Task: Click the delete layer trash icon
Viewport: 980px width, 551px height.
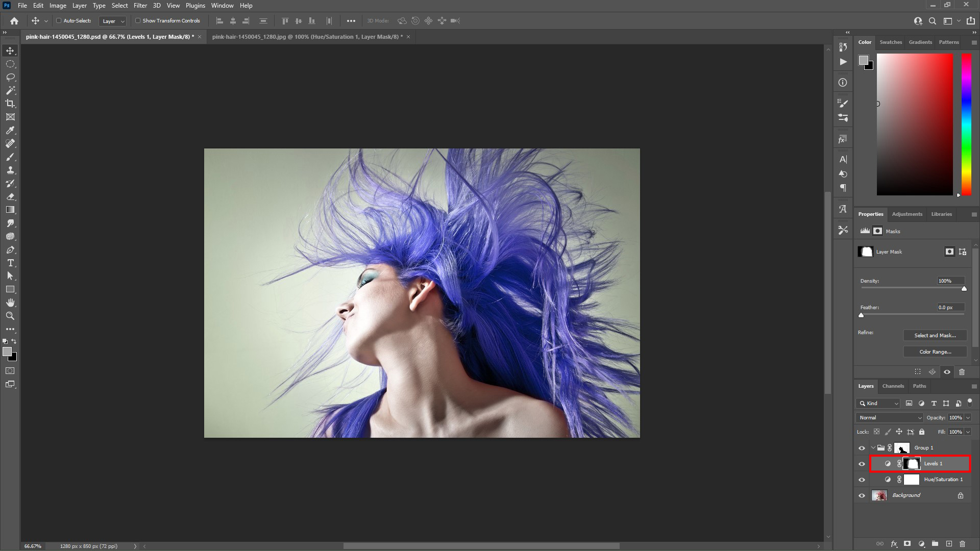Action: tap(962, 544)
